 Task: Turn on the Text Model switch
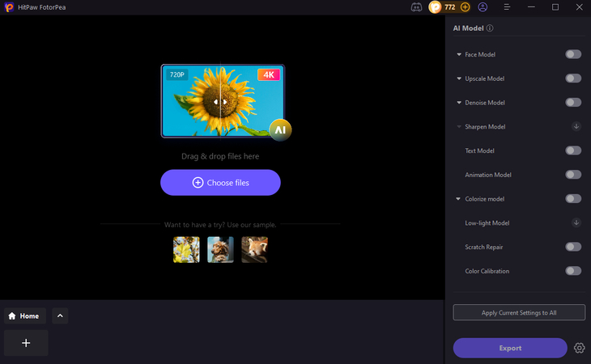[x=573, y=150]
